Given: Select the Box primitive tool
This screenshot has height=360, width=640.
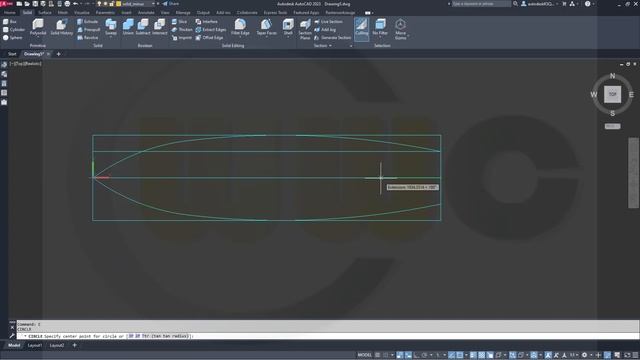Looking at the screenshot, I should (x=10, y=22).
